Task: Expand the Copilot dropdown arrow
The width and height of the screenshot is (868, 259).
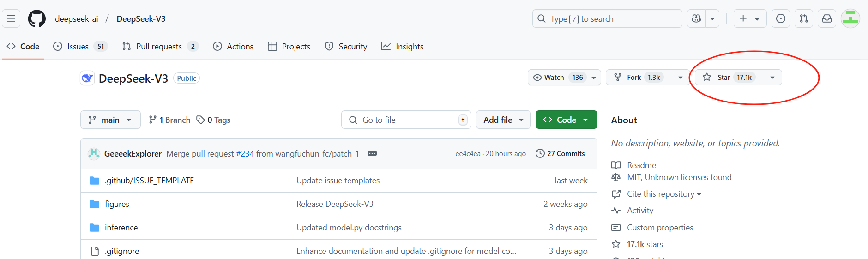Action: (712, 18)
